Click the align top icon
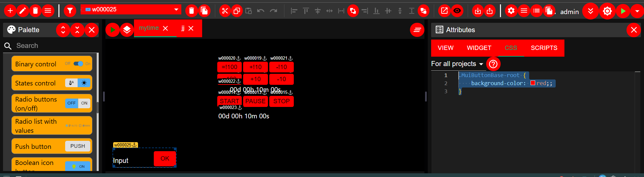Screen dimensions: 644x177 tap(306, 11)
